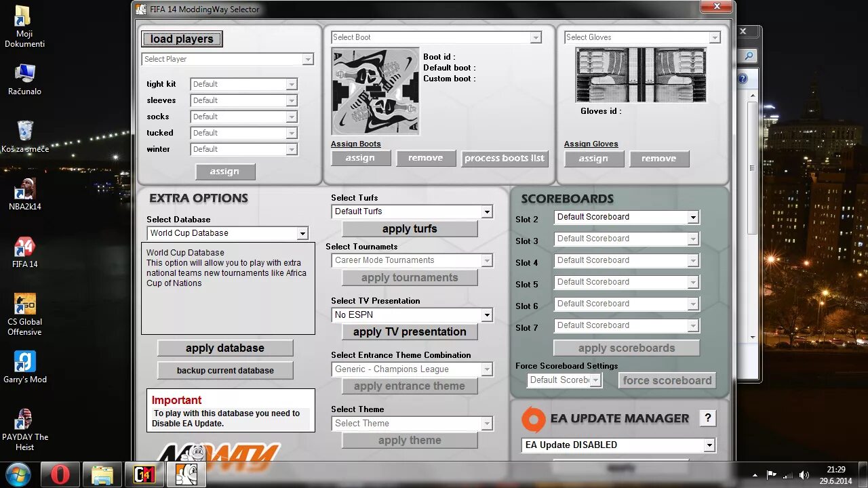Open the tight kit dropdown
Screen dimensions: 868x488
[x=244, y=84]
